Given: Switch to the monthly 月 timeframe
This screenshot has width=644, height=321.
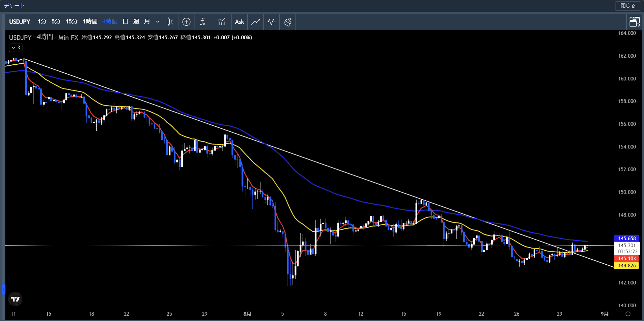Looking at the screenshot, I should point(147,21).
